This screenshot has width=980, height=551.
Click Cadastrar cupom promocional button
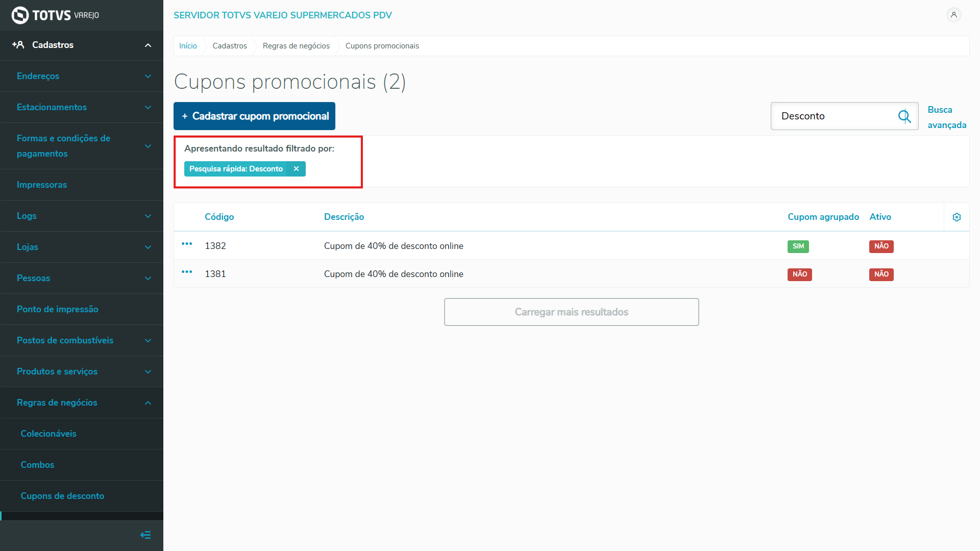click(x=254, y=116)
